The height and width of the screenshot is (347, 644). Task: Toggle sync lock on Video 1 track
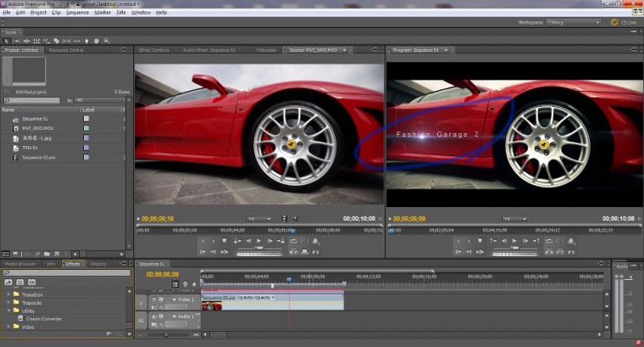[161, 299]
